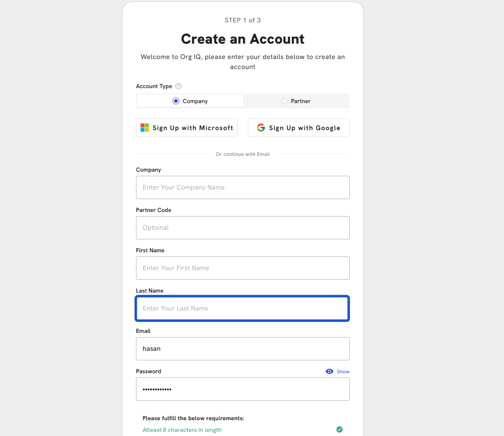Focus the First Name input field

[243, 268]
